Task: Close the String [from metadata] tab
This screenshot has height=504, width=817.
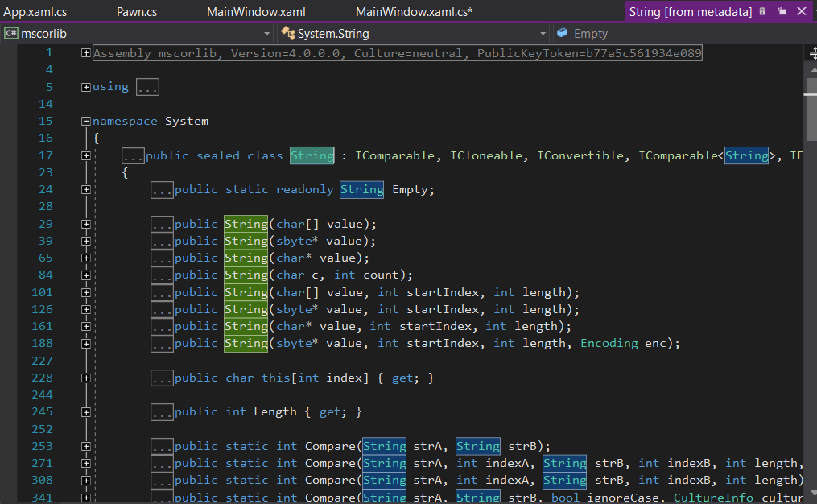Action: 801,11
